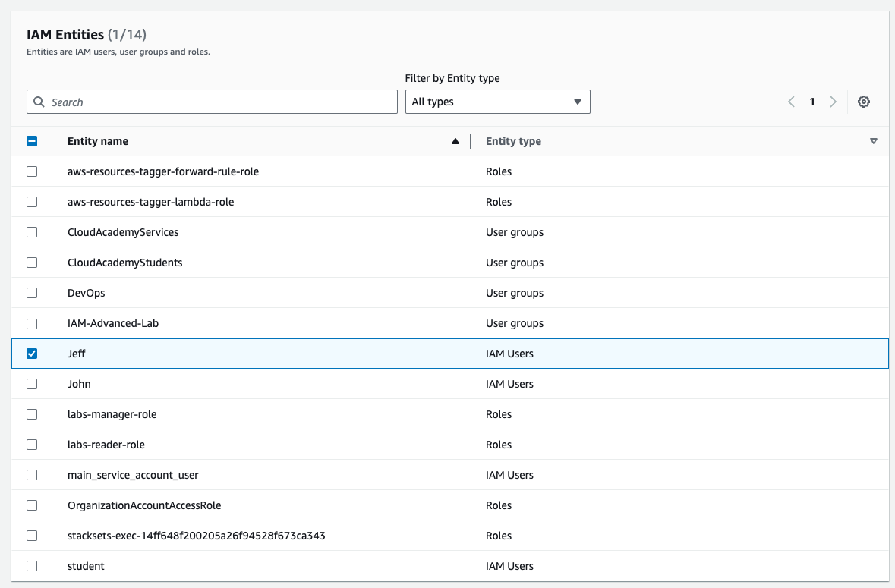Click the search magnifier icon

39,102
